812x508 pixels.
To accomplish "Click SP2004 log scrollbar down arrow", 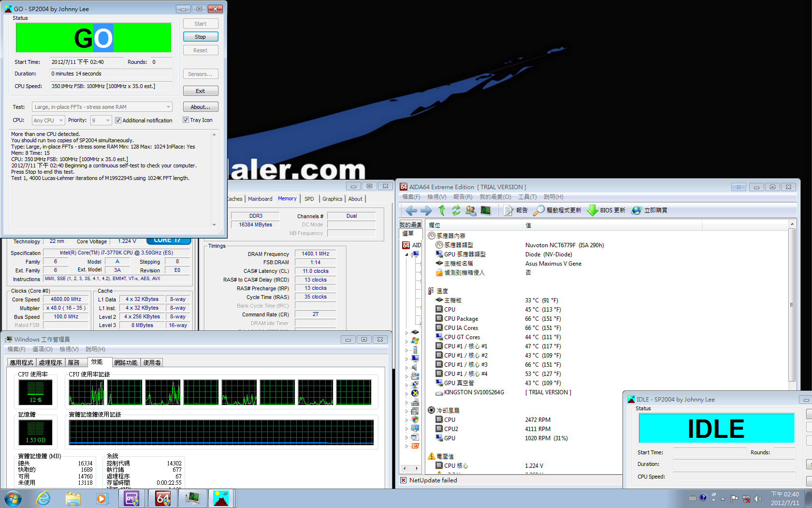I will point(214,224).
